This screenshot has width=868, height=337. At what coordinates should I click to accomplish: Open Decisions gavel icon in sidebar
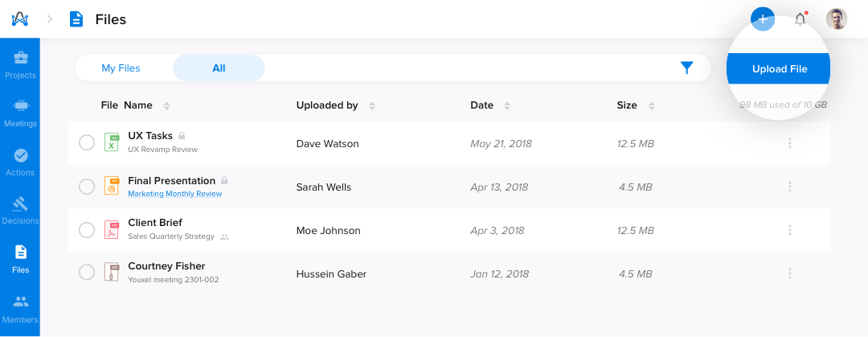(x=20, y=204)
